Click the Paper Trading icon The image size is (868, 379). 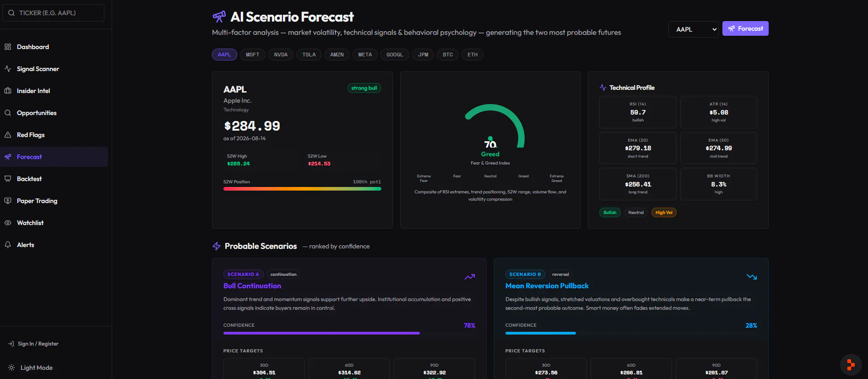click(x=8, y=201)
